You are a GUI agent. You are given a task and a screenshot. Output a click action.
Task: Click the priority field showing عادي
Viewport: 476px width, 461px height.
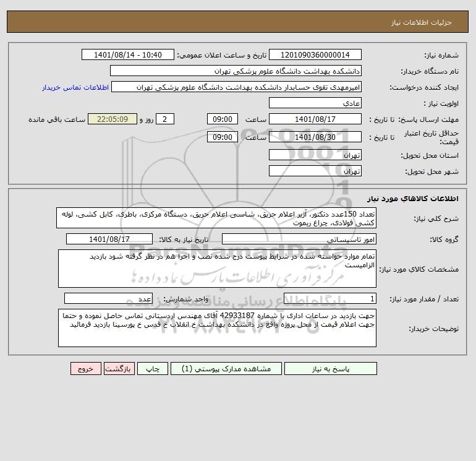click(315, 103)
